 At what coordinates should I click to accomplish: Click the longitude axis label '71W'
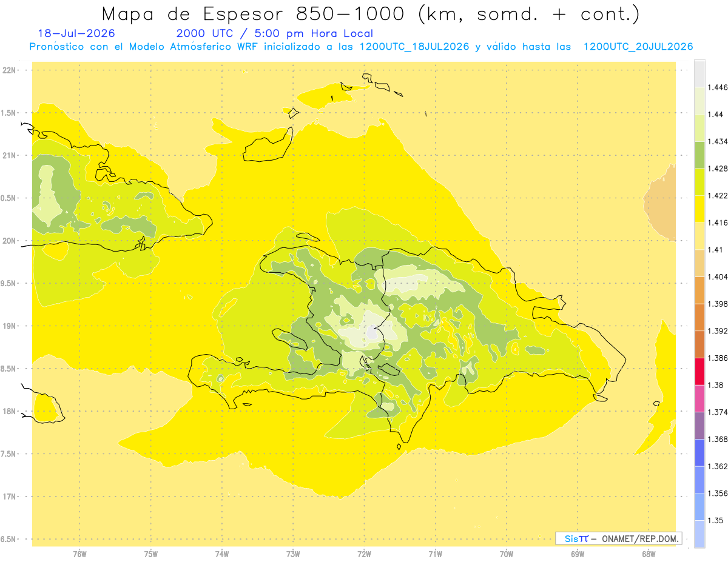(x=435, y=554)
